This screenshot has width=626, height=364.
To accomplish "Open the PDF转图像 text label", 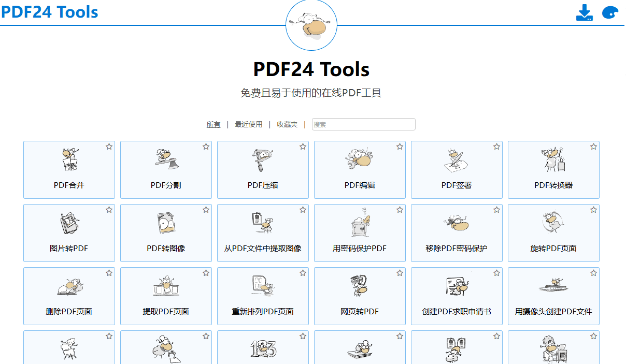I will pyautogui.click(x=166, y=248).
